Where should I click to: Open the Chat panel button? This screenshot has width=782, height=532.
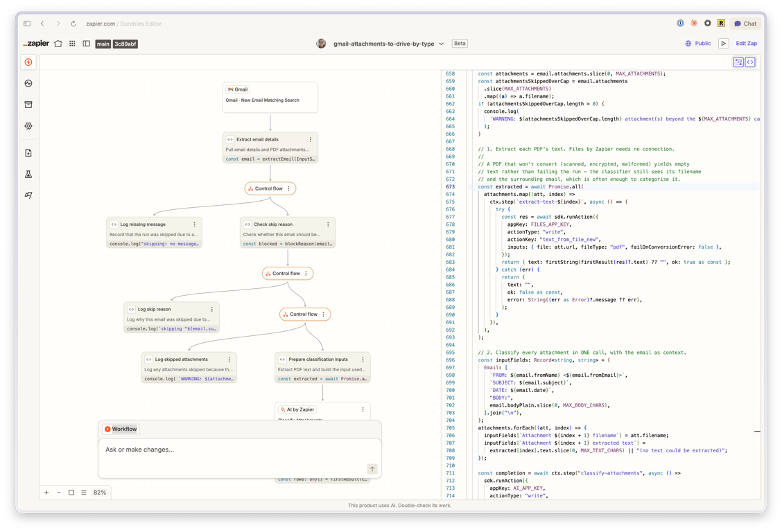[745, 24]
